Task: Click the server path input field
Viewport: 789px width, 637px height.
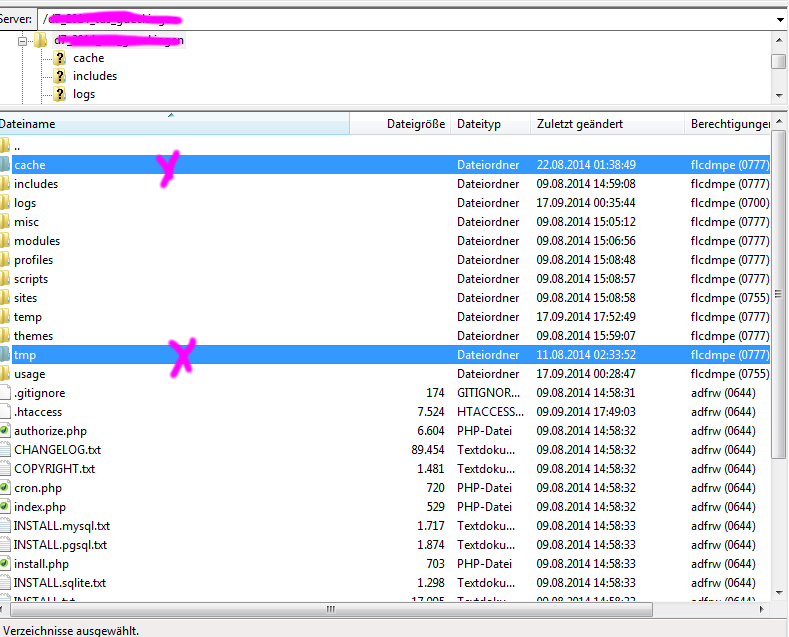Action: [x=400, y=19]
